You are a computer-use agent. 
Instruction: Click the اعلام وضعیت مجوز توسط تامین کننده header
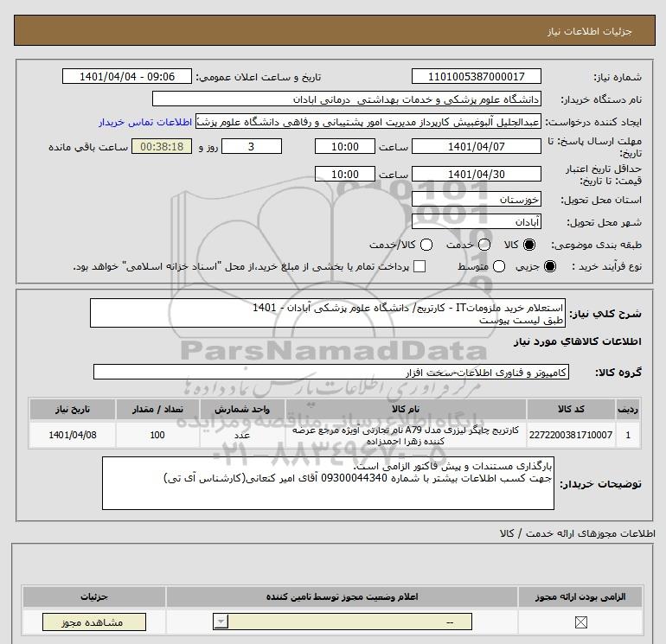tap(342, 596)
